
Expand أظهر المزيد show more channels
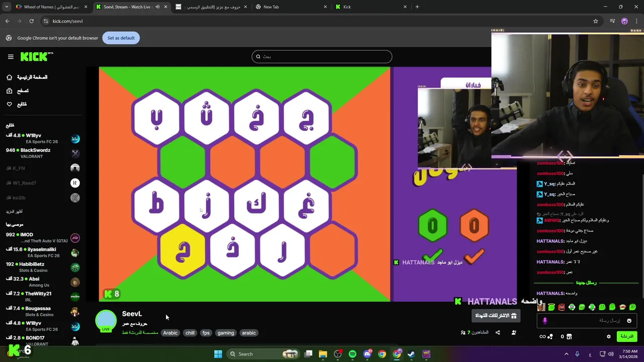14,212
